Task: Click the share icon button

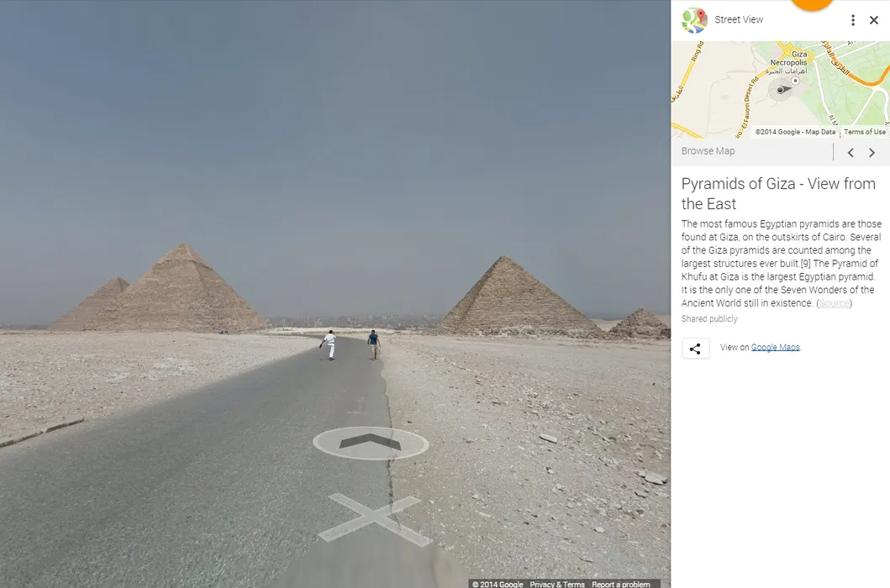Action: tap(695, 348)
